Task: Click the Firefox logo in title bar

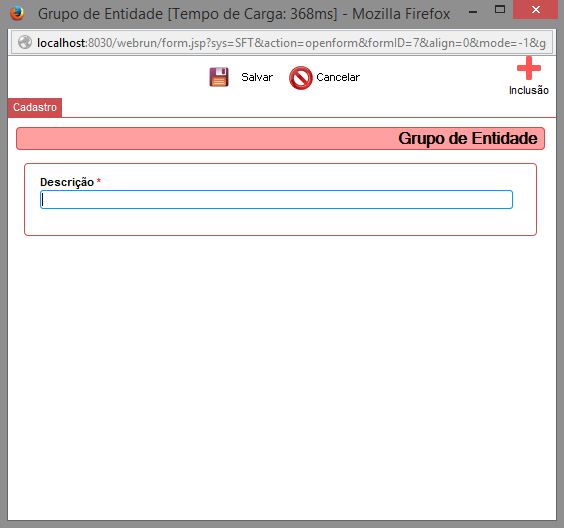Action: point(17,13)
